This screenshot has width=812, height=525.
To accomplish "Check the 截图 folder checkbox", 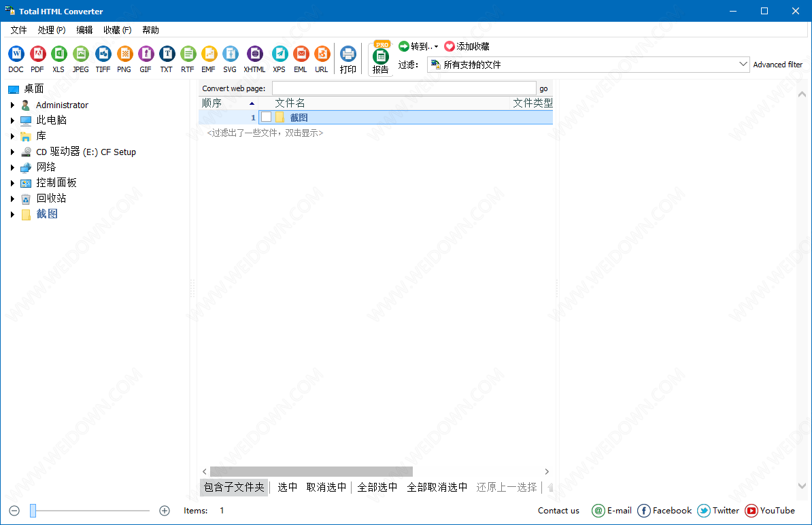I will click(x=266, y=117).
